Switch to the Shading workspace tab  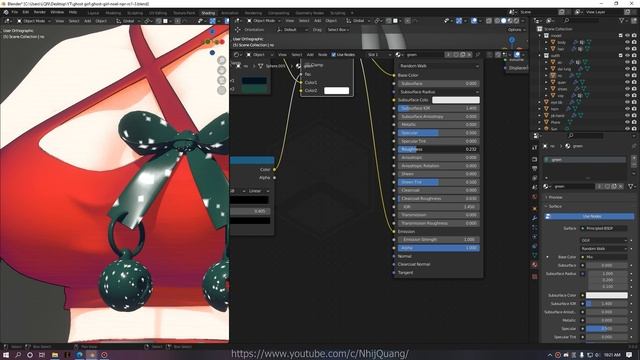208,13
